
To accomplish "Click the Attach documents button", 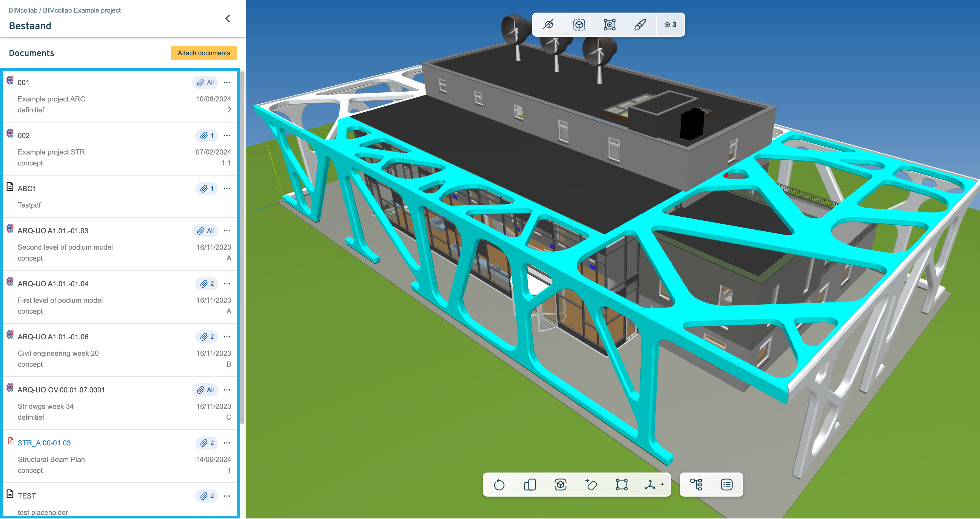I will [x=203, y=53].
